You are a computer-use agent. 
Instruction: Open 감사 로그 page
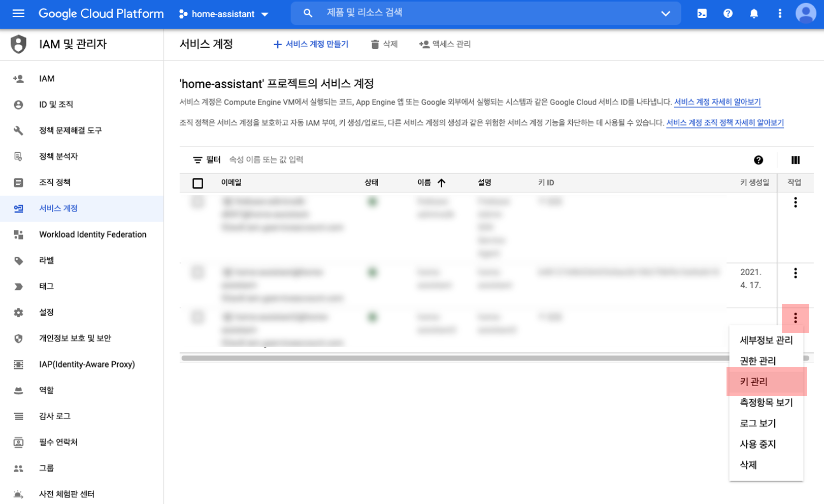[x=82, y=416]
